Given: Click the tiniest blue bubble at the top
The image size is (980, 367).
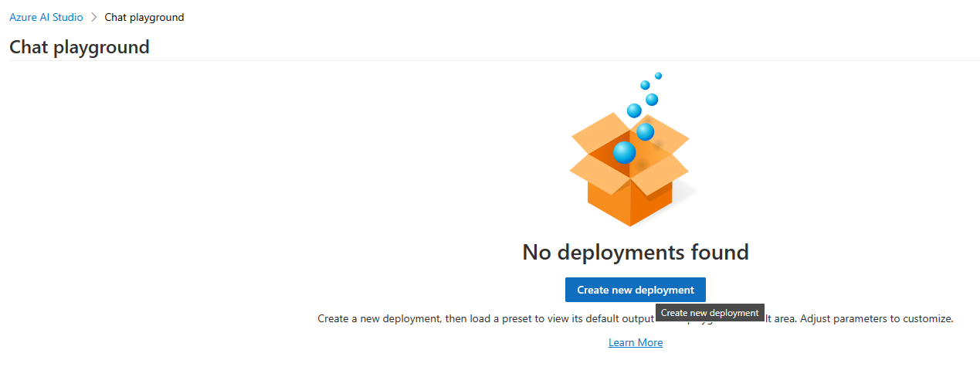Looking at the screenshot, I should 658,76.
